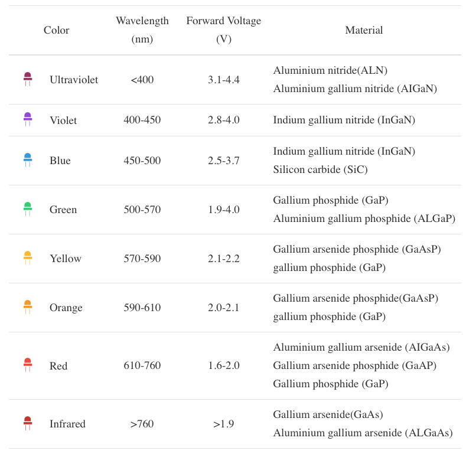Click the Forward Voltage (V) header
Image resolution: width=476 pixels, height=454 pixels.
pyautogui.click(x=224, y=30)
